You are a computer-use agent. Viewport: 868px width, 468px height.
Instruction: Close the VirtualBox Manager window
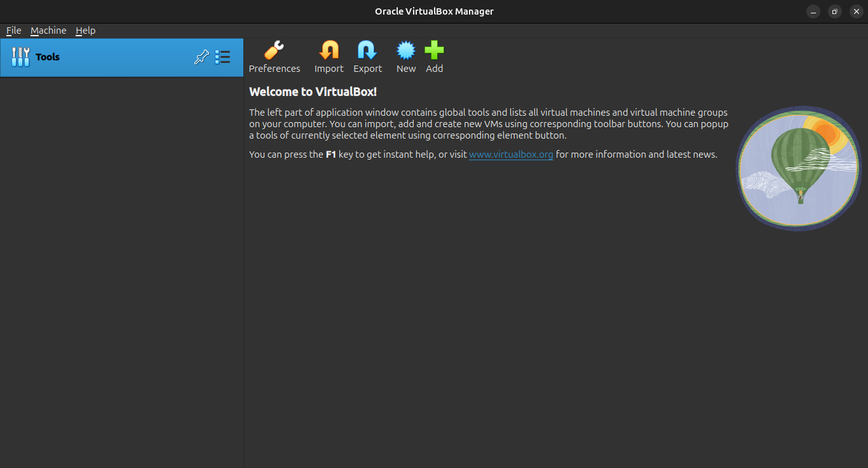click(856, 11)
